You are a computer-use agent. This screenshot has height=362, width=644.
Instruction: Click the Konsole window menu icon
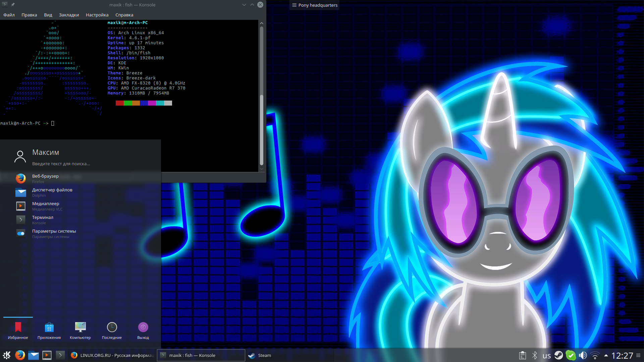[x=5, y=5]
